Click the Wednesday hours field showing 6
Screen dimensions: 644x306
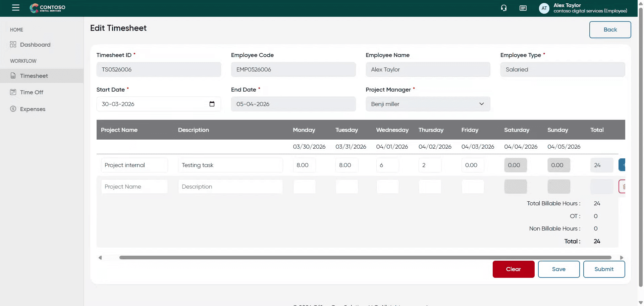click(387, 165)
